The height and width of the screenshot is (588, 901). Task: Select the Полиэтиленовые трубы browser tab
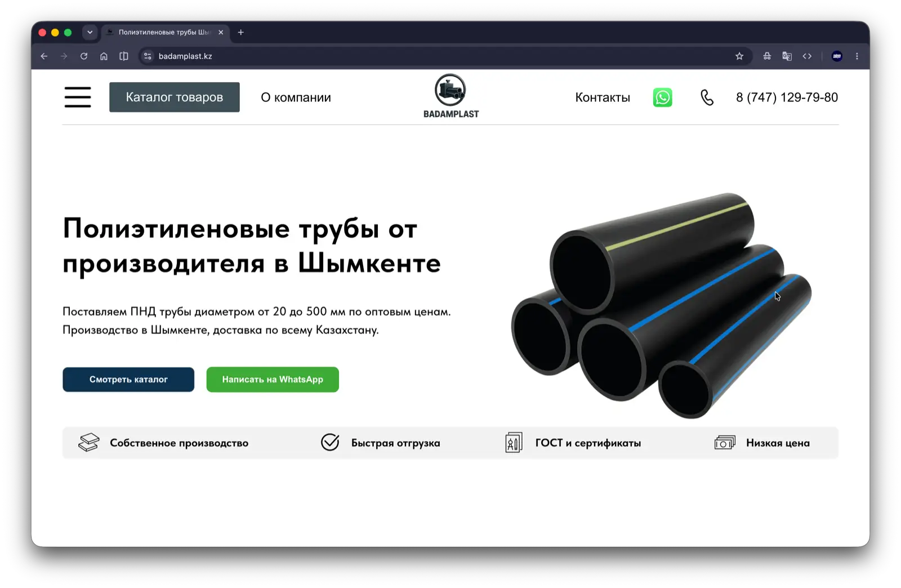click(x=166, y=32)
